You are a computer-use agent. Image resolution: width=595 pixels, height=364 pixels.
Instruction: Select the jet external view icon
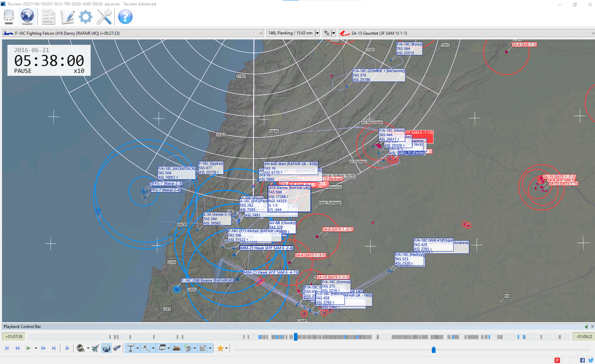point(95,348)
